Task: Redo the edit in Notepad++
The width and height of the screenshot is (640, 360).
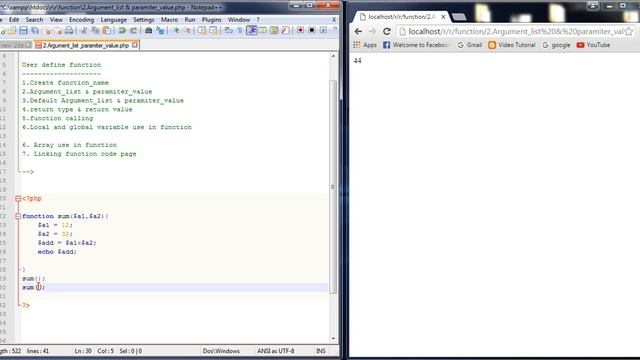Action: pos(133,31)
